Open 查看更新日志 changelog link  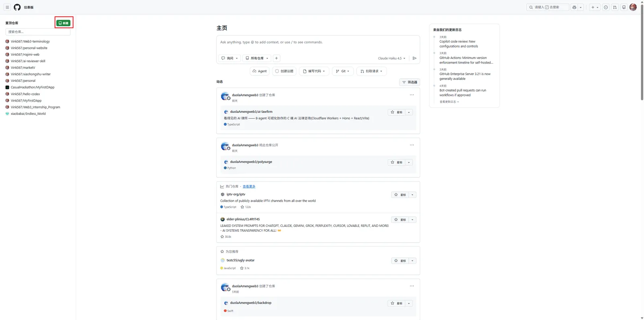449,102
